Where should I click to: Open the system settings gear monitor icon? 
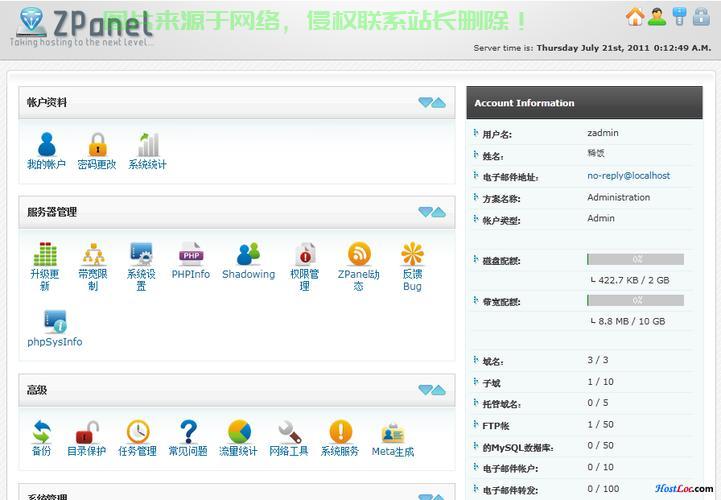[141, 254]
